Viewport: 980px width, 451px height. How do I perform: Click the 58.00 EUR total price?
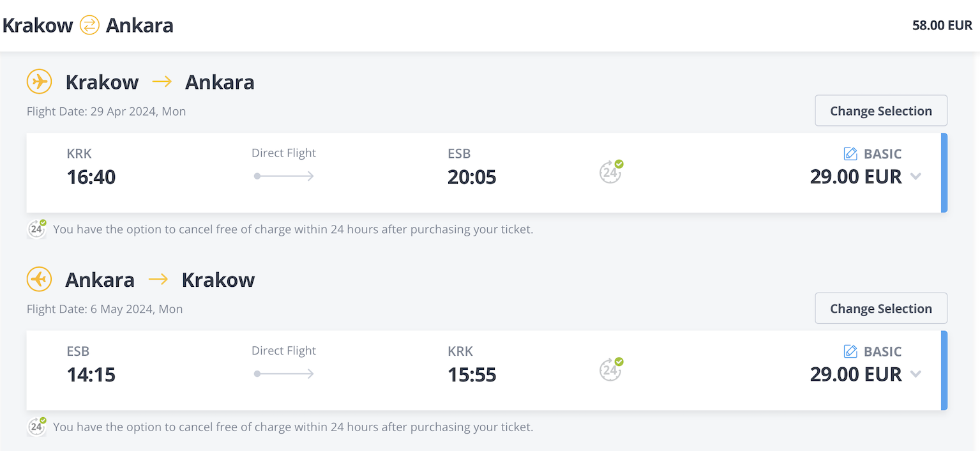click(x=942, y=26)
